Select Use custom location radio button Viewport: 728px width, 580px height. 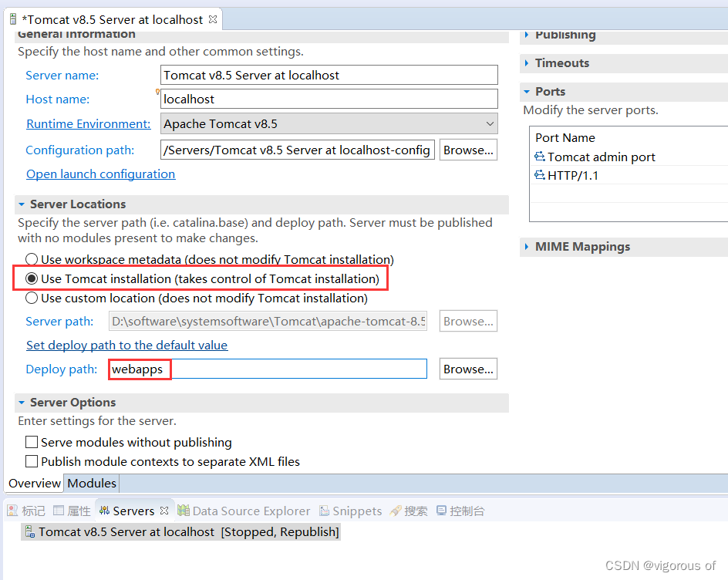32,298
